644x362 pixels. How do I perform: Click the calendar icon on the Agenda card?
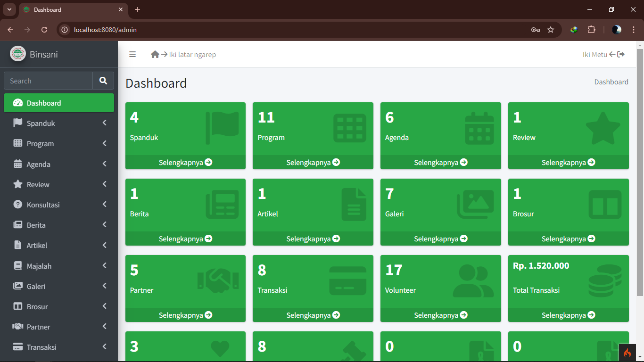point(479,128)
